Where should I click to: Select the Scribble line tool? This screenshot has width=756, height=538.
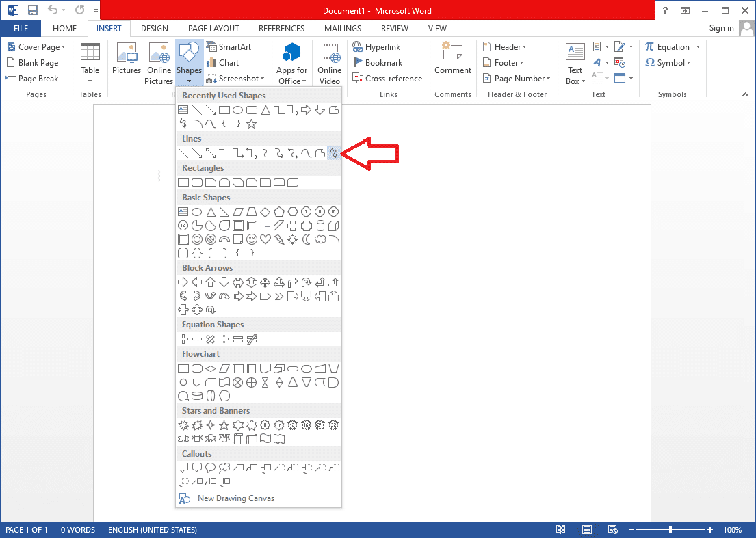click(x=333, y=152)
